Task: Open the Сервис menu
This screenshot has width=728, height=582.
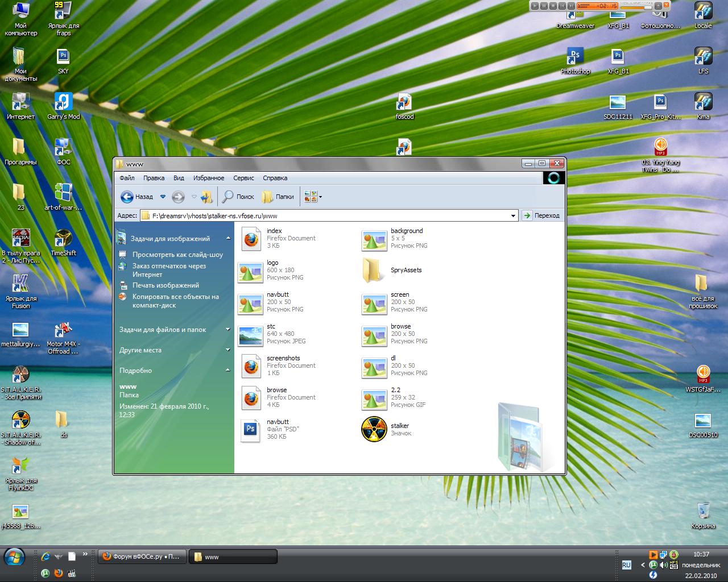Action: coord(243,178)
